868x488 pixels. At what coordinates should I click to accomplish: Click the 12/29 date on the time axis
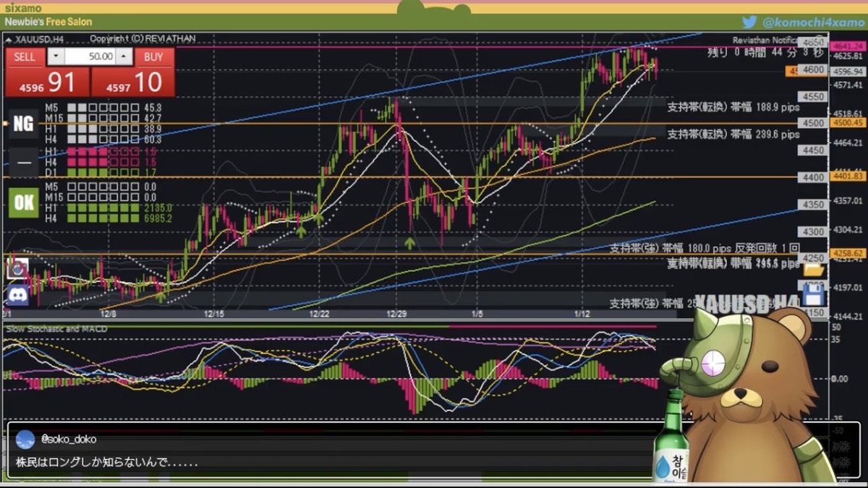coord(397,314)
